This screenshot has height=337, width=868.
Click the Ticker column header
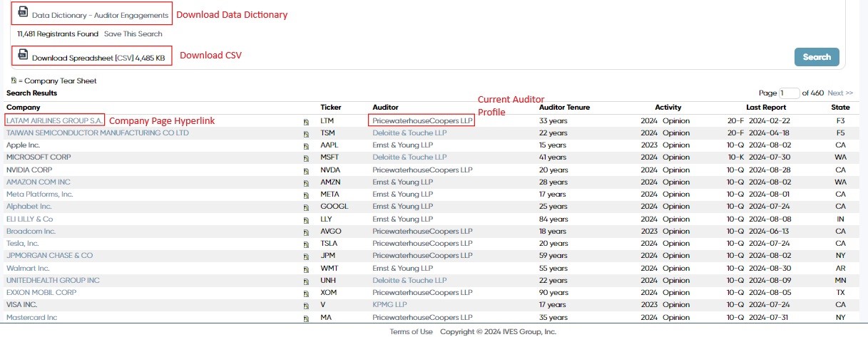tap(331, 107)
